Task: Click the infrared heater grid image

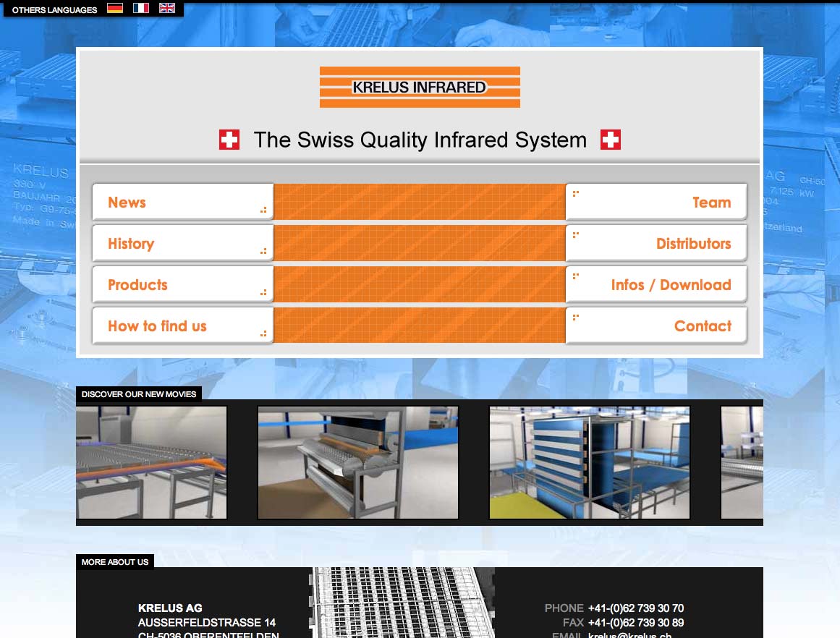Action: 402,603
